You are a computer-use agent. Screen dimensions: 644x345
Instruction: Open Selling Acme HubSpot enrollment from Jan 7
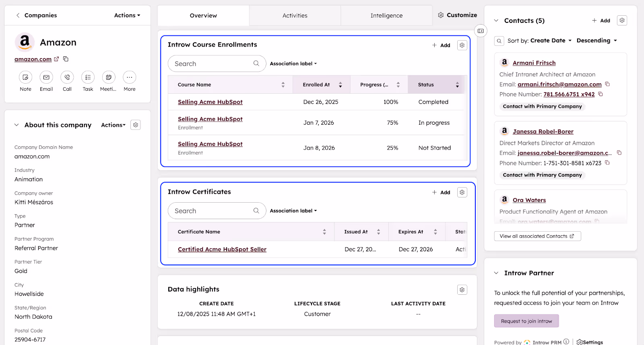(x=210, y=119)
